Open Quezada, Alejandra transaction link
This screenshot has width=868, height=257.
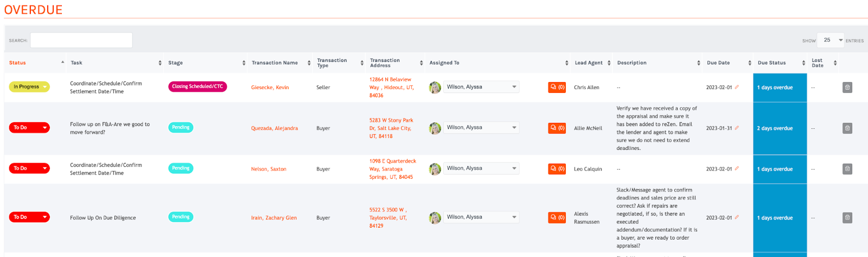point(275,128)
